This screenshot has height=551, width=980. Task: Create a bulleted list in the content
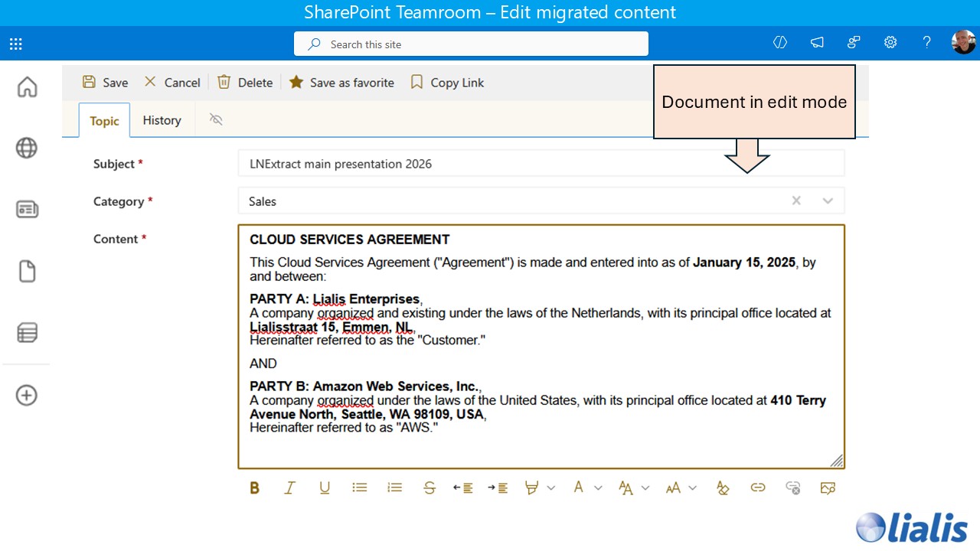point(359,487)
